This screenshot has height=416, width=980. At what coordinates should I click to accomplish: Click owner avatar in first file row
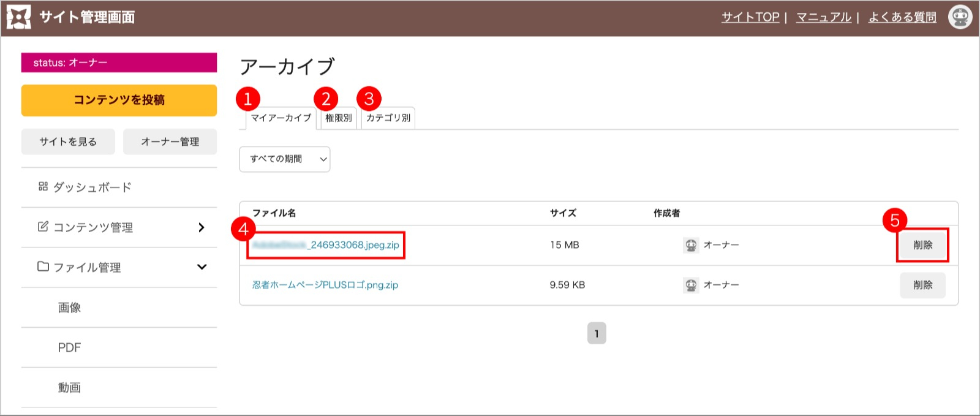tap(691, 245)
